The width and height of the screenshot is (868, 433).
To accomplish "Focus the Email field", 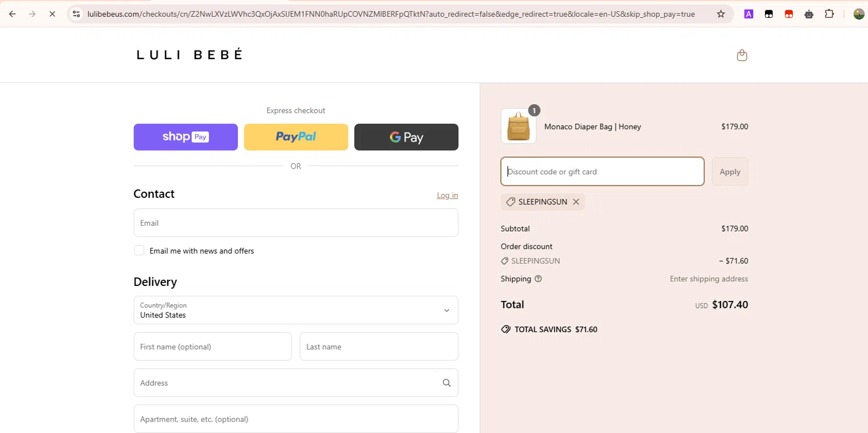I will pyautogui.click(x=296, y=223).
